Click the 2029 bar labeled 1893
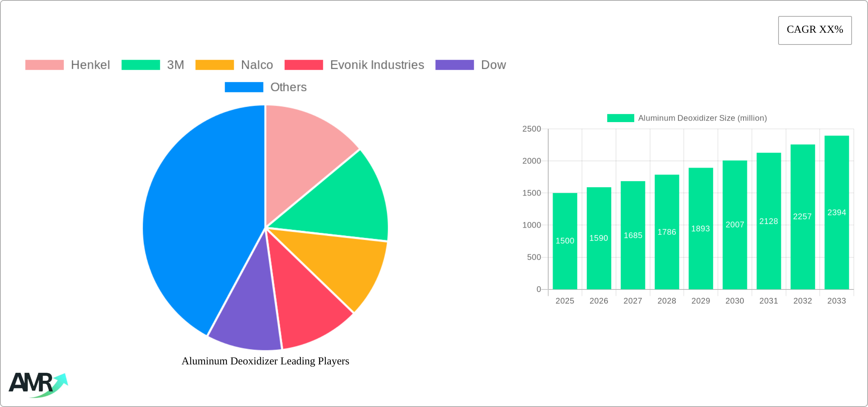Image resolution: width=868 pixels, height=407 pixels. [x=701, y=229]
